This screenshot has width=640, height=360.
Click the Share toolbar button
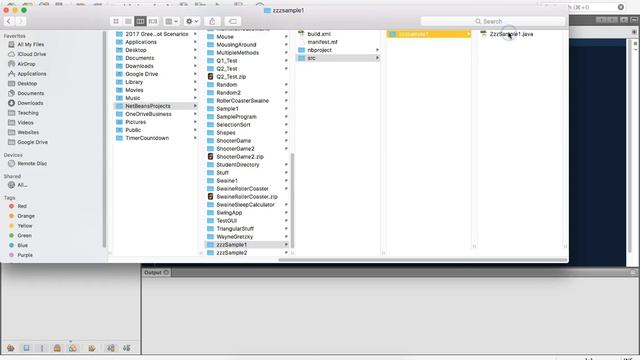212,21
